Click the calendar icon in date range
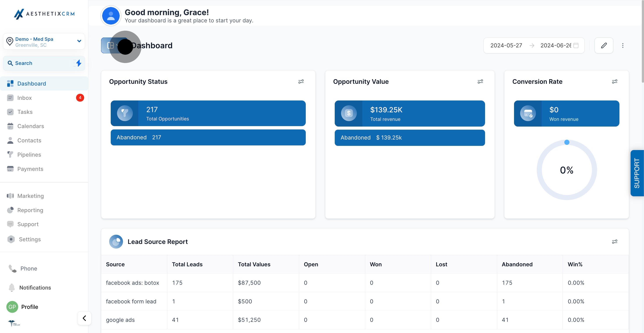 [x=576, y=45]
